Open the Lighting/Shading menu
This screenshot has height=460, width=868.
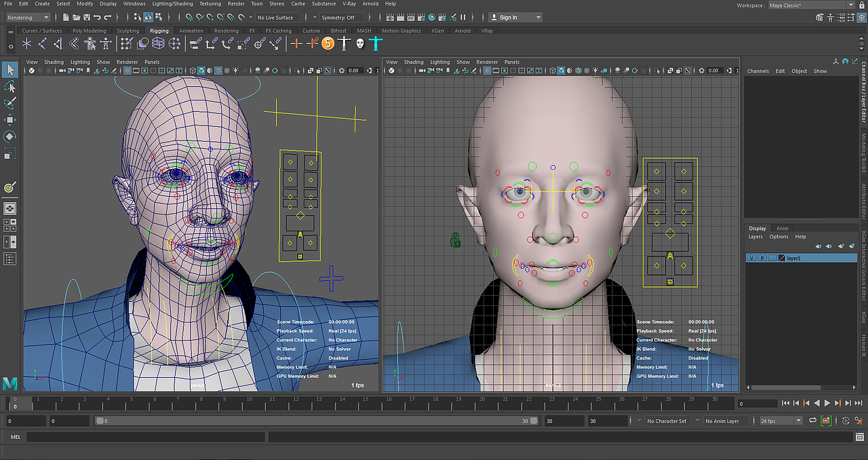click(172, 4)
